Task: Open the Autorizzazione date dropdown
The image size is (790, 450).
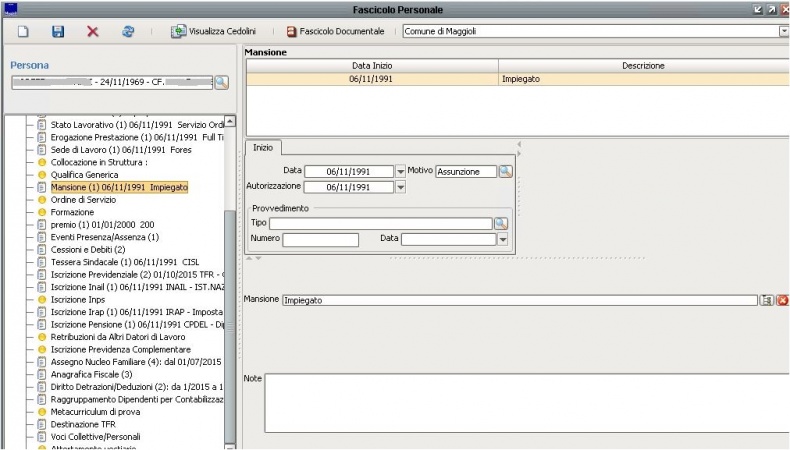Action: (401, 187)
